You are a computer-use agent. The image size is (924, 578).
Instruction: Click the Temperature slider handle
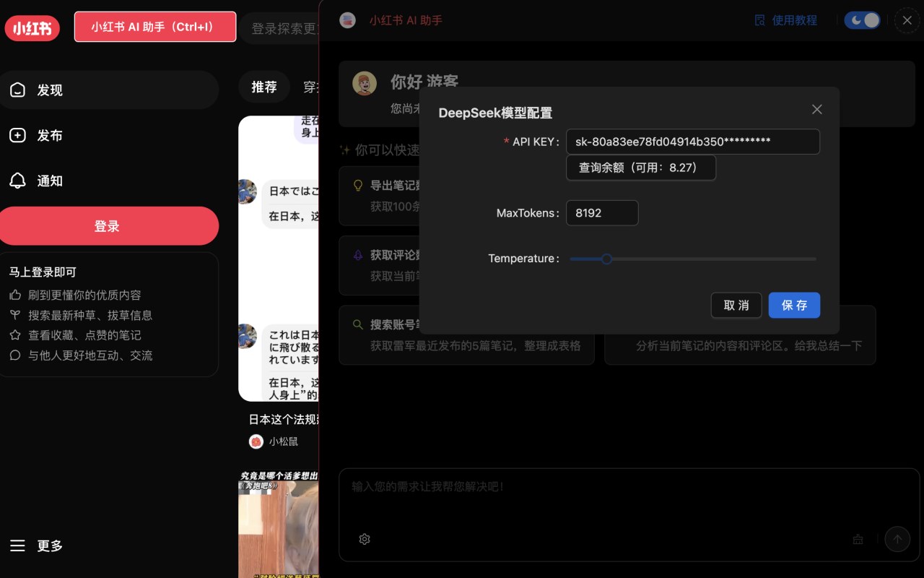(x=607, y=259)
